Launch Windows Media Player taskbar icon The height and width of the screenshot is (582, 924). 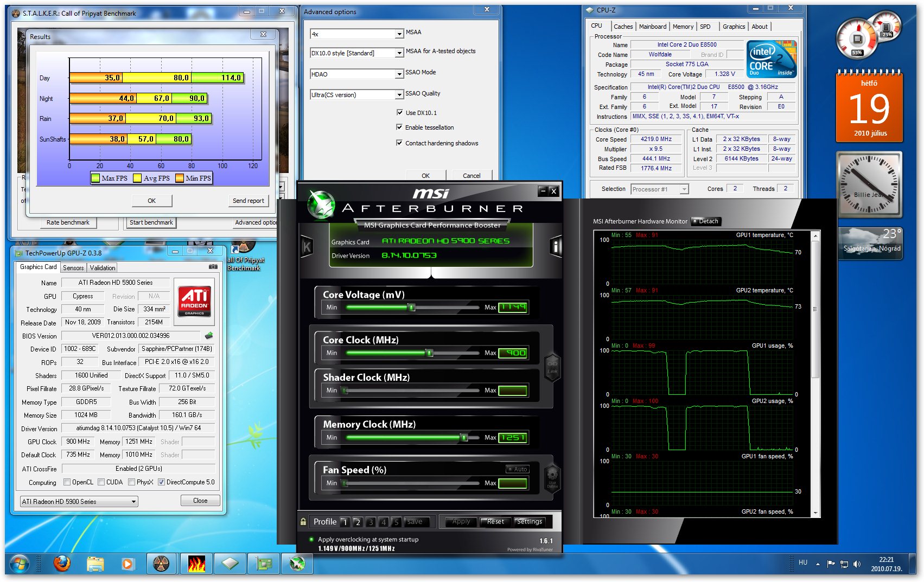[x=128, y=564]
